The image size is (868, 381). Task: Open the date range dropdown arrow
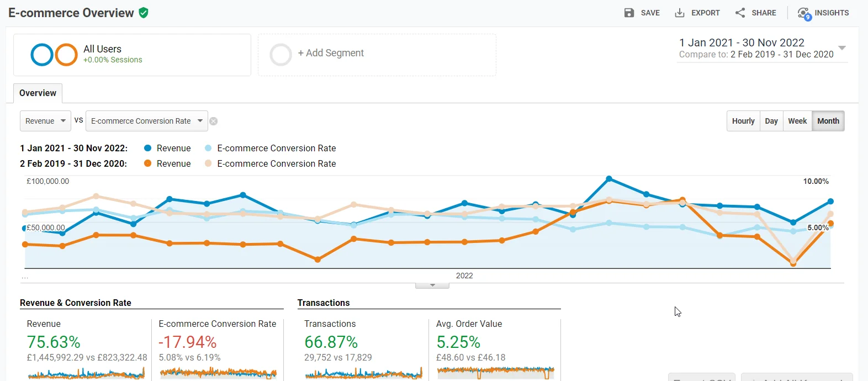pyautogui.click(x=842, y=48)
